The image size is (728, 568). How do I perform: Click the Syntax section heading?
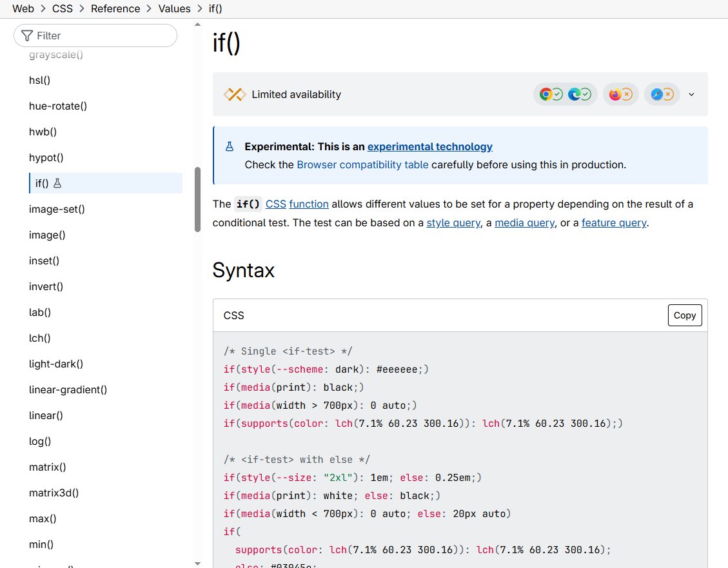(x=243, y=270)
